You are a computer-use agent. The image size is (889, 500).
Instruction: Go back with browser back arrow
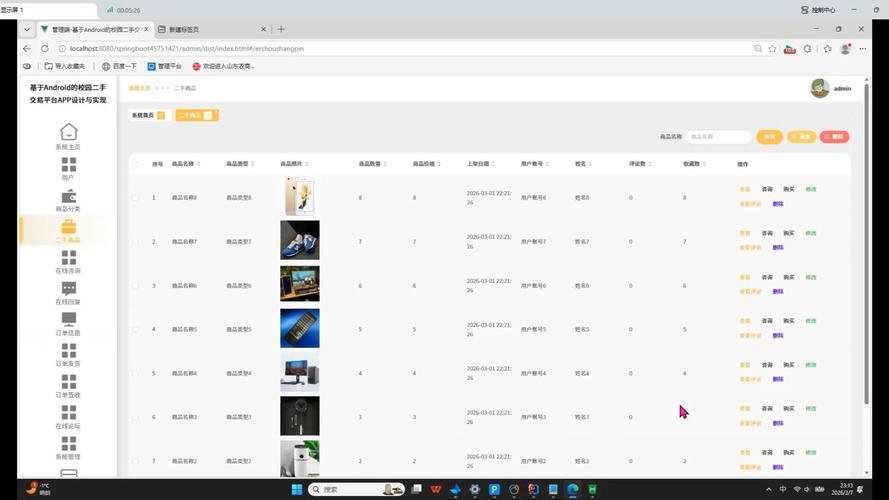pos(27,49)
